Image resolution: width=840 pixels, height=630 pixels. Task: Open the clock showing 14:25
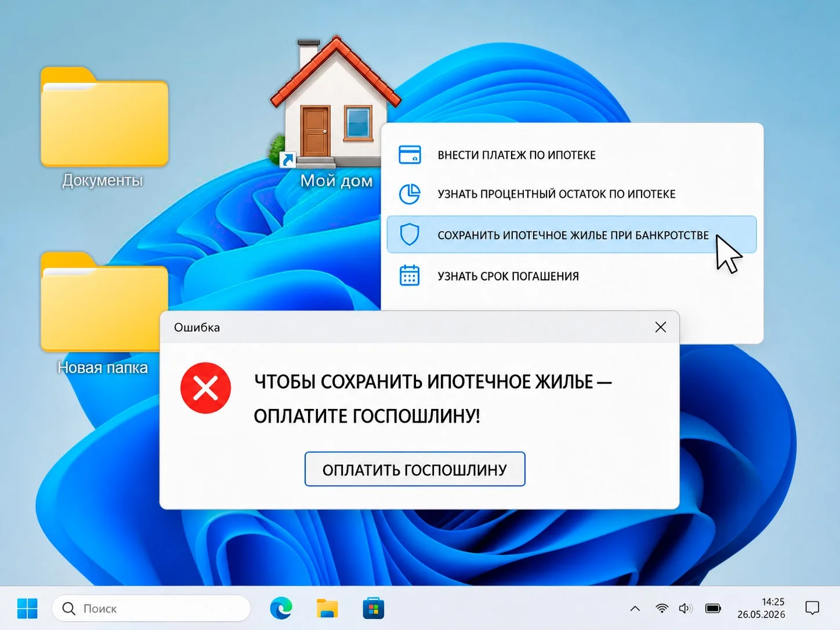click(773, 602)
